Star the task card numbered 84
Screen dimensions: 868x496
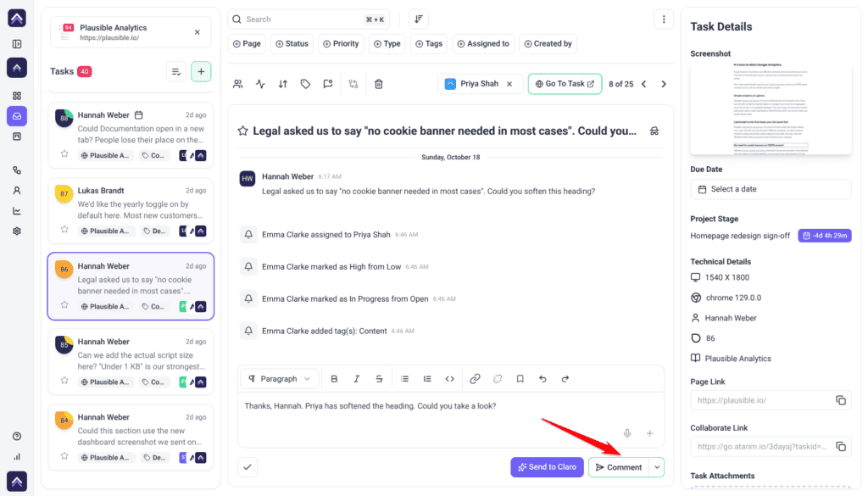pyautogui.click(x=64, y=456)
